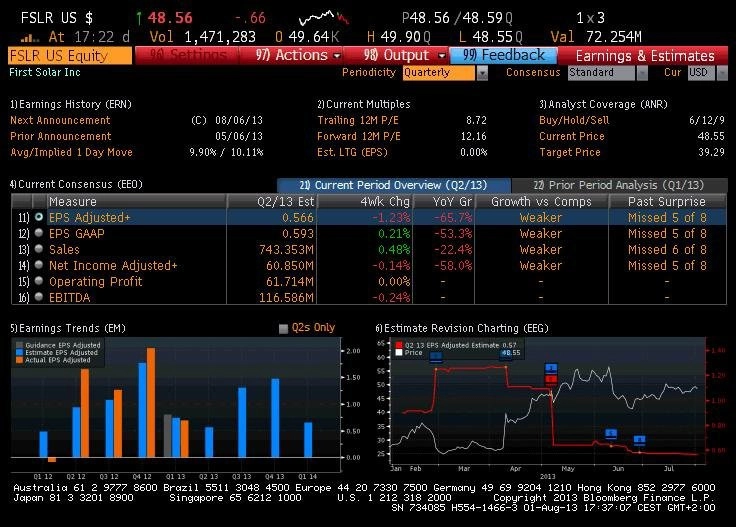The width and height of the screenshot is (736, 527).
Task: Click the blue Estimate EPS Adjusted legend swatch
Action: coord(19,352)
